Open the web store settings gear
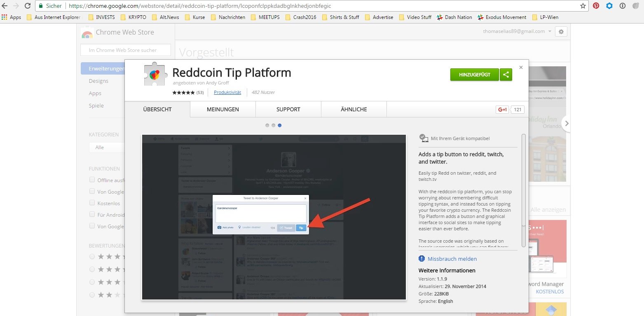Screen dimensions: 644x316 pos(561,32)
